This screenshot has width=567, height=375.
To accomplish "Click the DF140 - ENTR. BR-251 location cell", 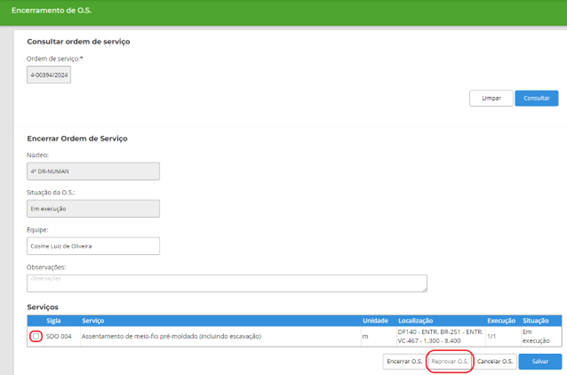I will [x=440, y=336].
